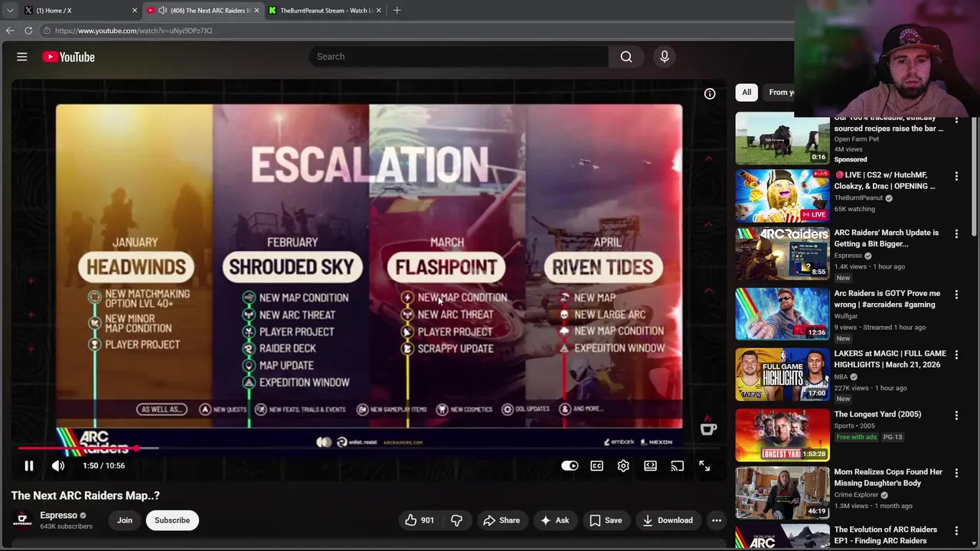980x551 pixels.
Task: Open Espresso channel name link
Action: (x=58, y=515)
